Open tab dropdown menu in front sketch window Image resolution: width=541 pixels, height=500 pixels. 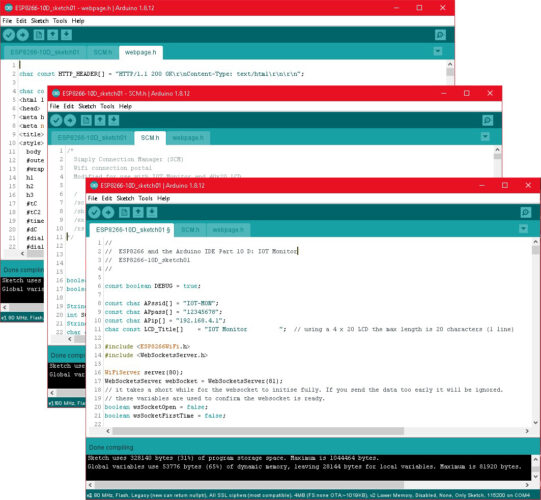(523, 228)
